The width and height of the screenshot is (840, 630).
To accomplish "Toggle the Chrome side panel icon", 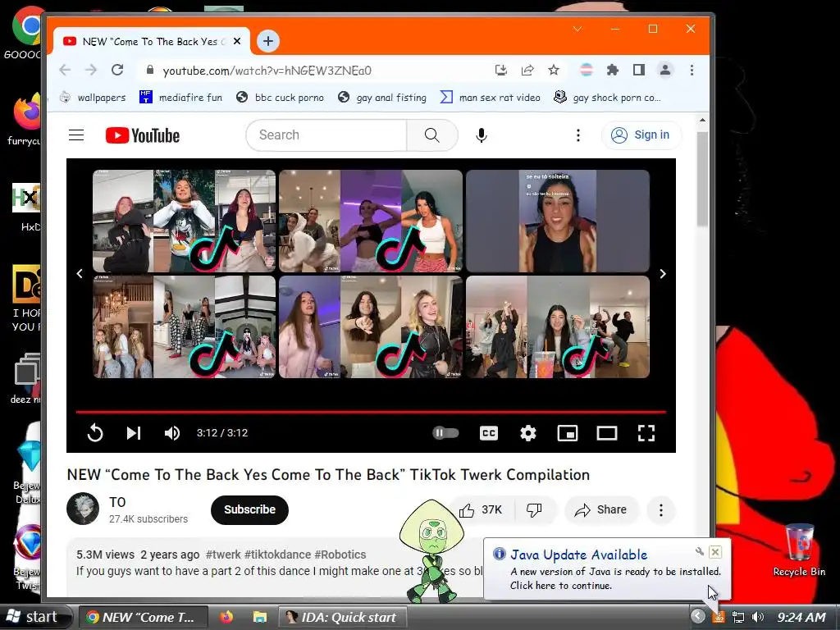I will click(x=638, y=71).
